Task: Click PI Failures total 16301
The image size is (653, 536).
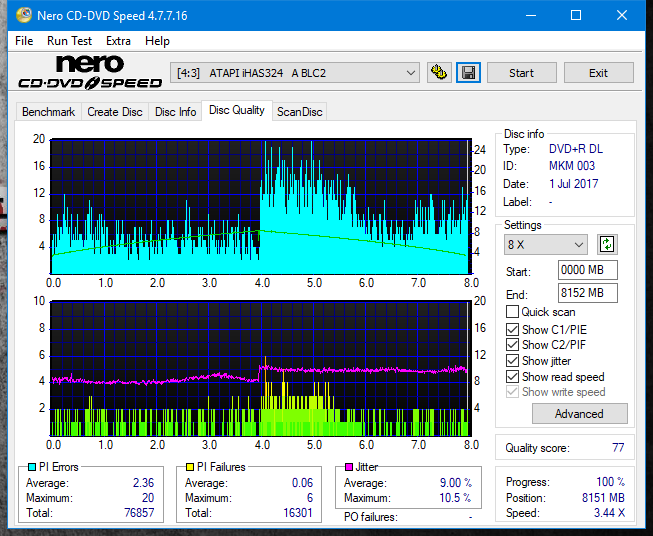Action: point(298,513)
